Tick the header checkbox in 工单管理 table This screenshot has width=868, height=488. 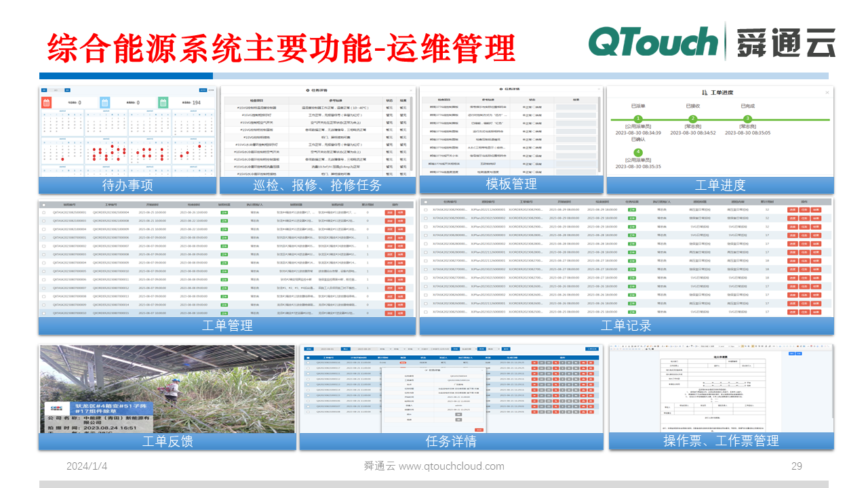[44, 204]
